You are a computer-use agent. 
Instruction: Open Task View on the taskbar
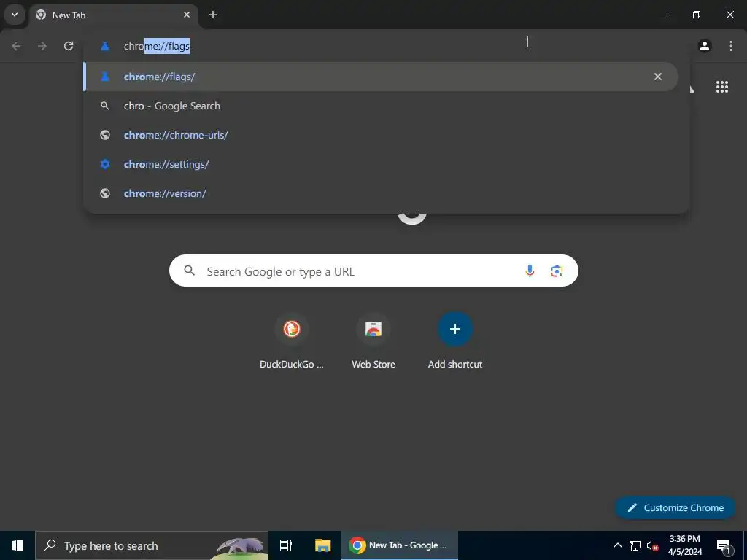point(286,545)
